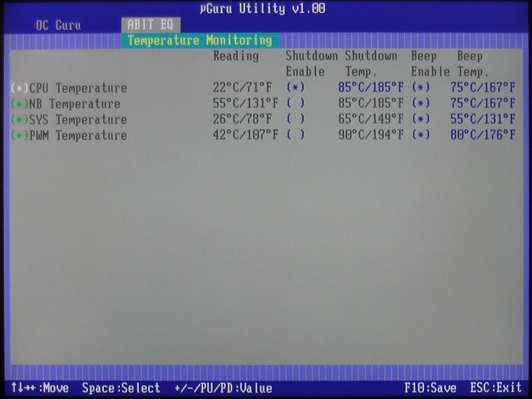Enable SYS Temperature shutdown checkbox
Screen dimensions: 532x399
pyautogui.click(x=295, y=119)
